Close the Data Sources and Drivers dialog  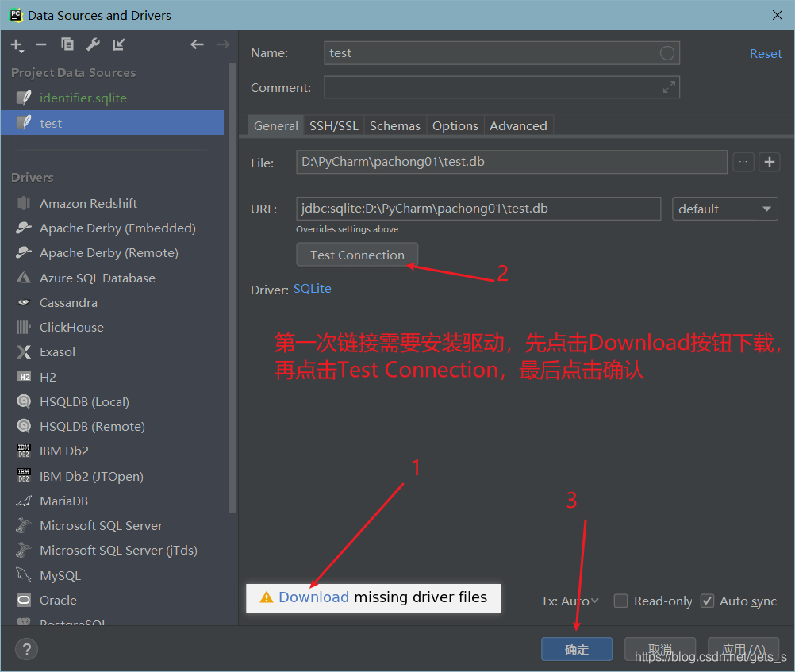(x=777, y=15)
